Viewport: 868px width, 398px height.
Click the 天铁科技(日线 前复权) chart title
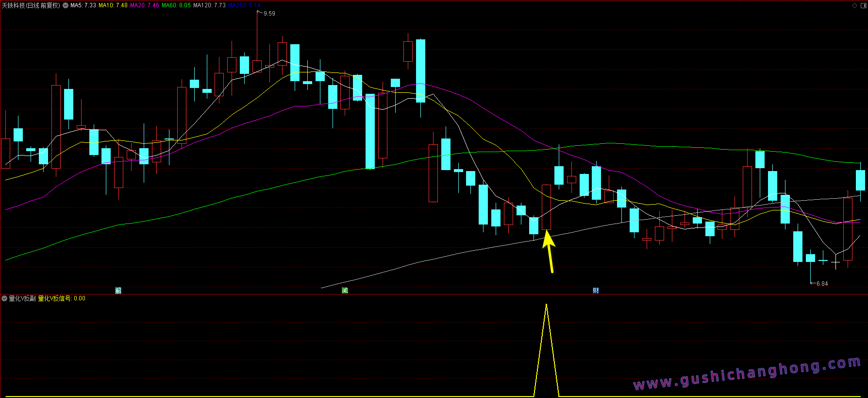click(31, 6)
